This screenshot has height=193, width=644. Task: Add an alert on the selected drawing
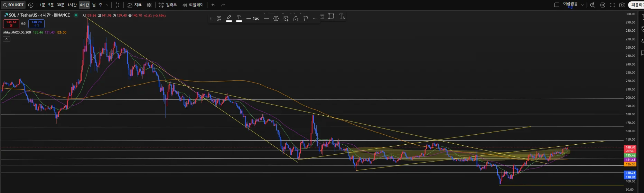pyautogui.click(x=286, y=18)
